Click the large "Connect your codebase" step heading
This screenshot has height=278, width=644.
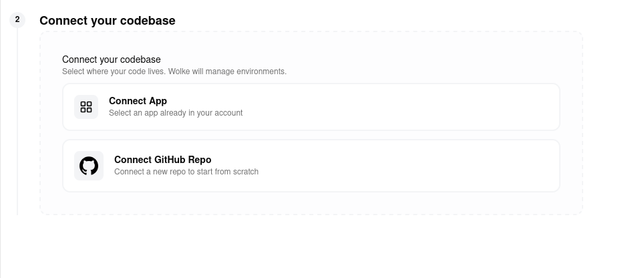[108, 21]
